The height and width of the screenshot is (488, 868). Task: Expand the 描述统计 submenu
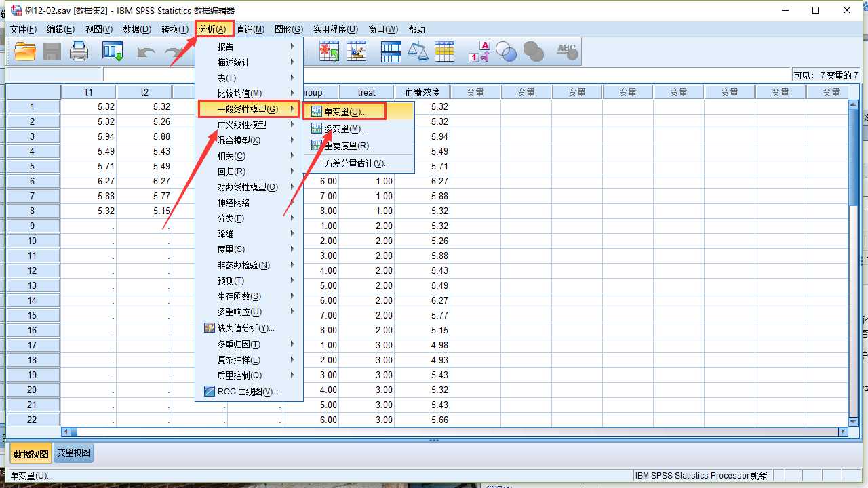[249, 62]
